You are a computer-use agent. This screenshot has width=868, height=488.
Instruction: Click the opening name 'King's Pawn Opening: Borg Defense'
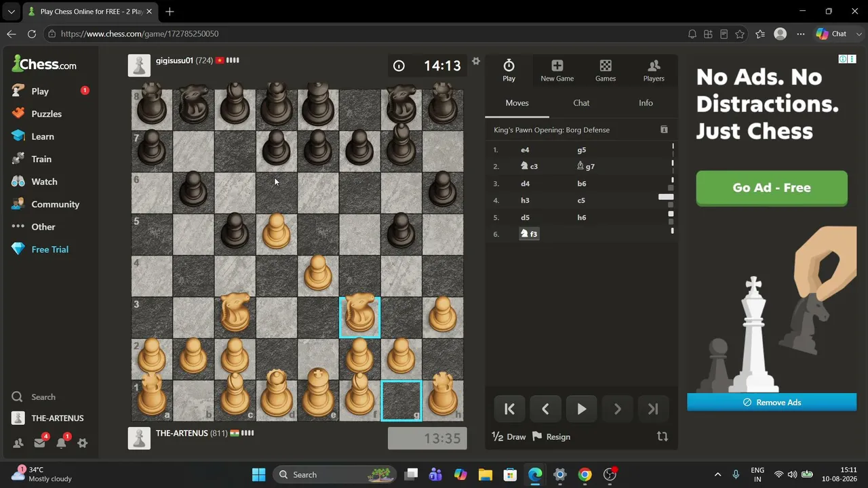click(551, 129)
